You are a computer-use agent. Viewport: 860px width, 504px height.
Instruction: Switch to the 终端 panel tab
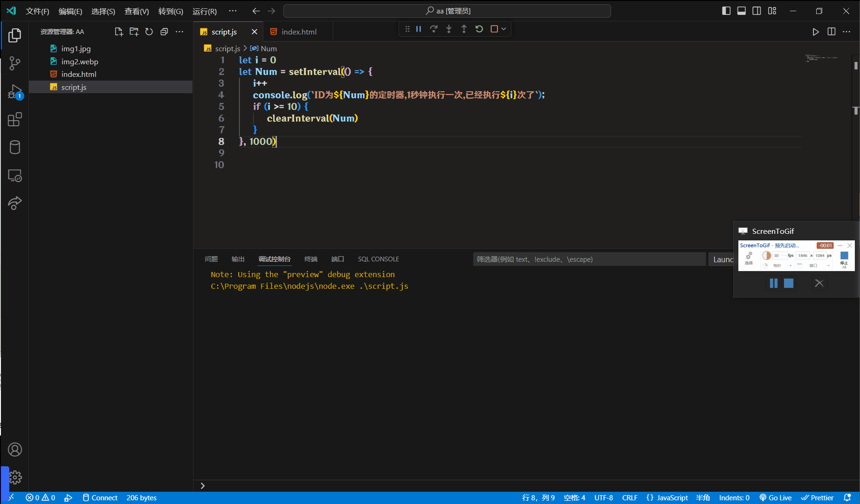[311, 259]
